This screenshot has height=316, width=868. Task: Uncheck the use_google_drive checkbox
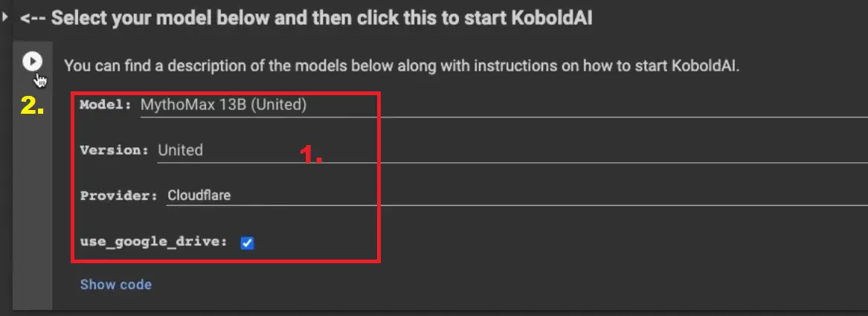pyautogui.click(x=248, y=242)
